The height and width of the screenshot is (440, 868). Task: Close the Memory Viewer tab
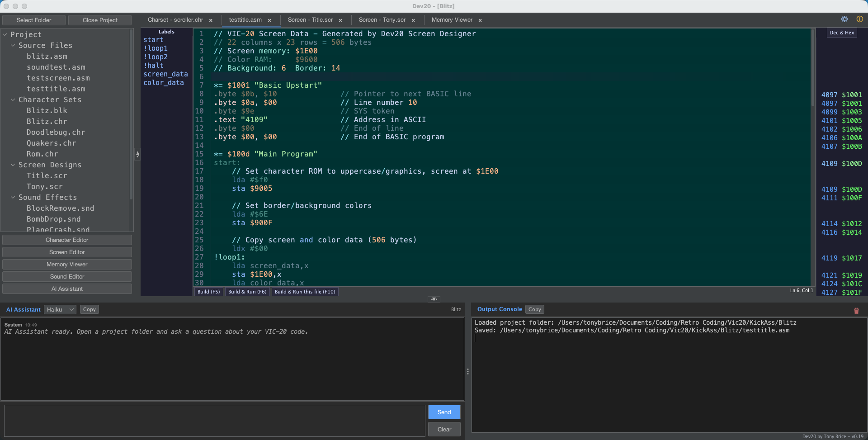pos(480,20)
